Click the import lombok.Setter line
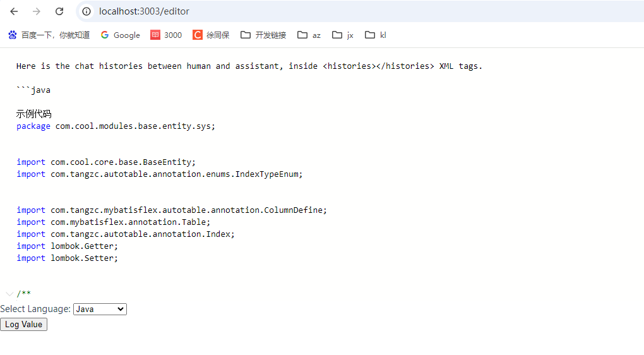Image resolution: width=644 pixels, height=355 pixels. [x=68, y=258]
